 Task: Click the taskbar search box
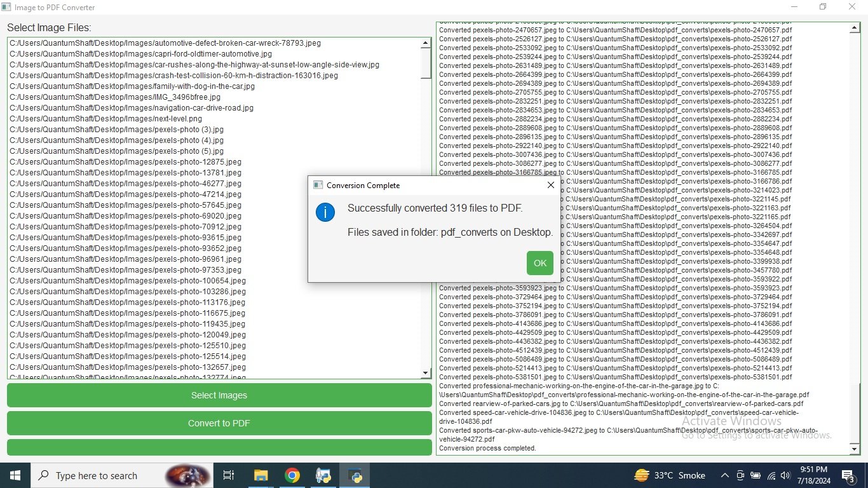pyautogui.click(x=121, y=475)
